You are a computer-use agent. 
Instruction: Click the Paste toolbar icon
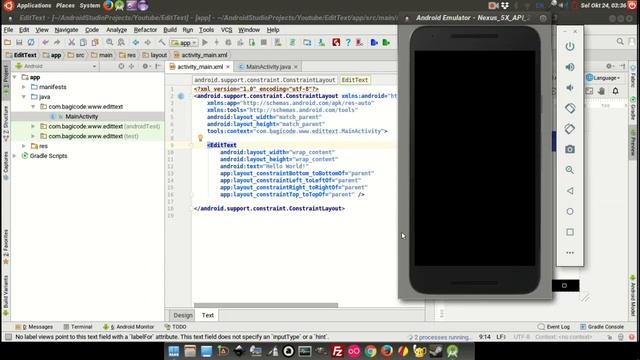[95, 42]
